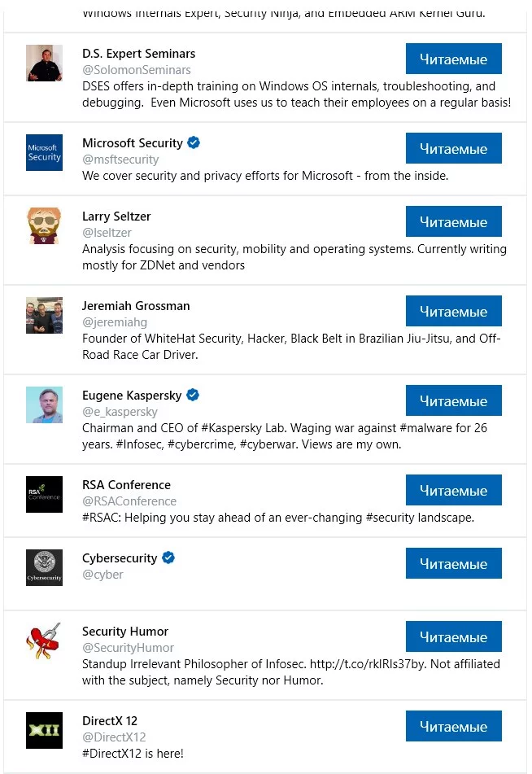Open the @msftsecurity handle link

(120, 160)
